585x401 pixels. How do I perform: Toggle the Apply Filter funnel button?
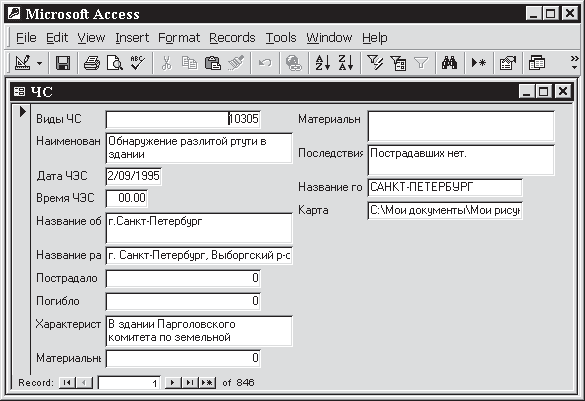pos(421,63)
